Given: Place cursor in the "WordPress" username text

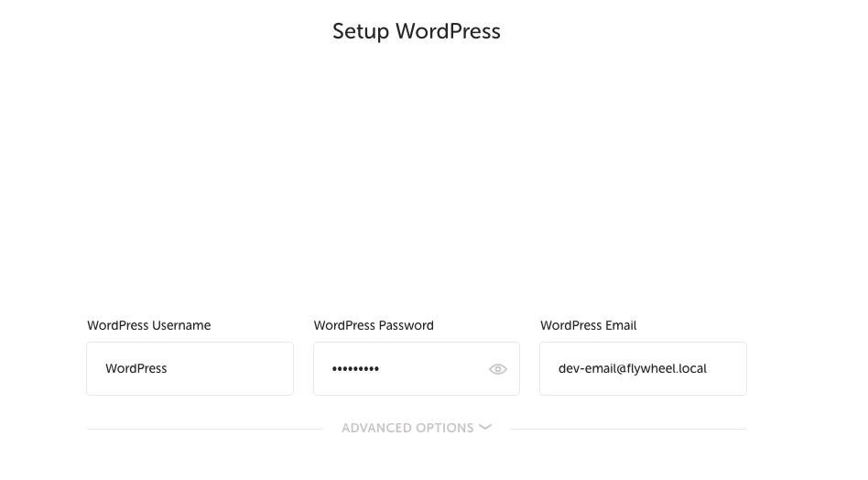Looking at the screenshot, I should 136,369.
